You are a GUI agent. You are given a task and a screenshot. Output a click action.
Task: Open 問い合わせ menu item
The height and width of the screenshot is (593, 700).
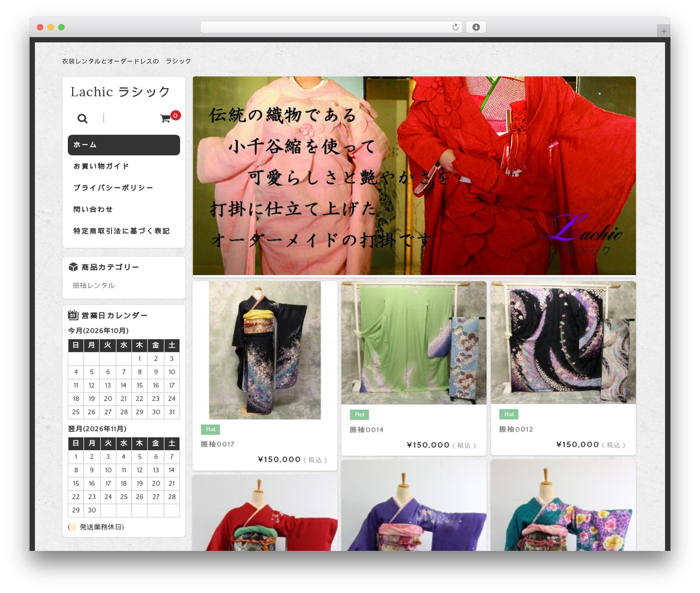coord(93,210)
